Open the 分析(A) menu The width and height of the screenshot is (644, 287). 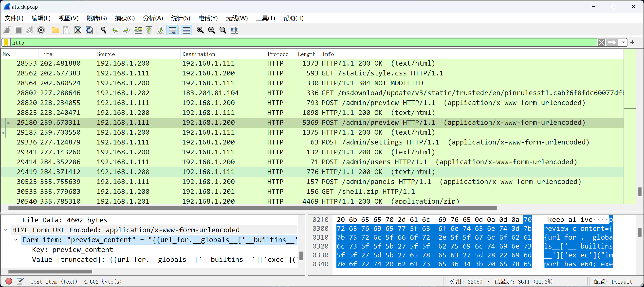coord(152,18)
